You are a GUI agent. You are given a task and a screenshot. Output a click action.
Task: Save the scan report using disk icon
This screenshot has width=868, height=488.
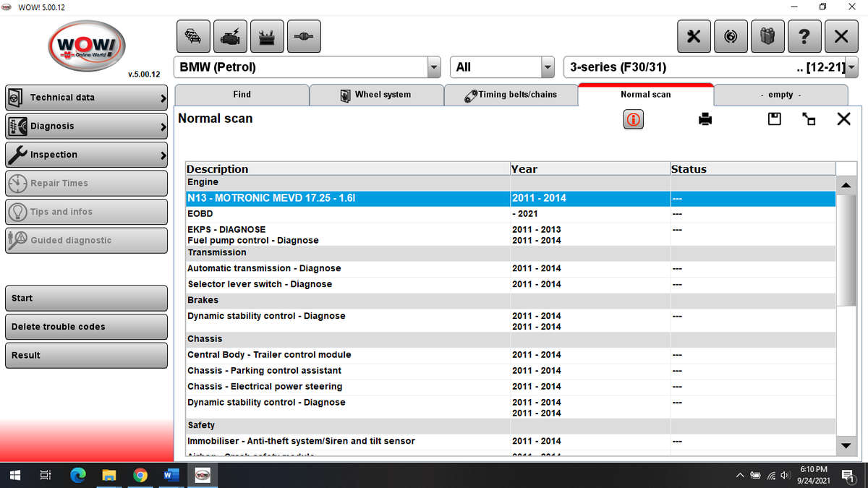(x=774, y=119)
